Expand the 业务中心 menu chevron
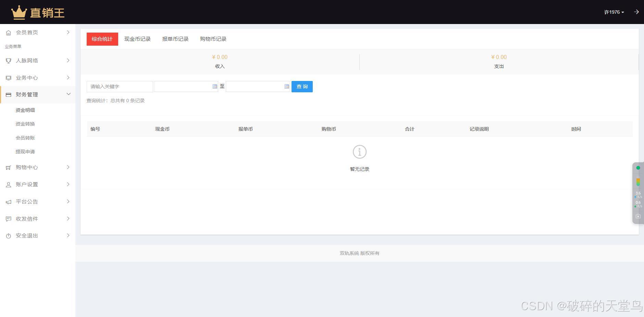Image resolution: width=644 pixels, height=317 pixels. point(68,78)
